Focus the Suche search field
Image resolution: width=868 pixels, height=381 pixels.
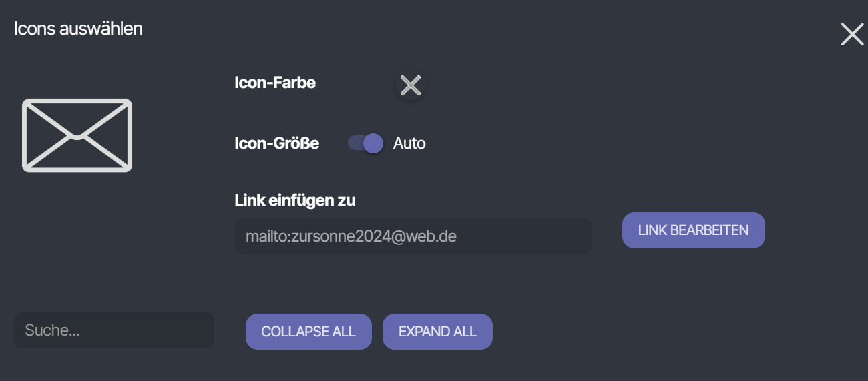(x=114, y=330)
